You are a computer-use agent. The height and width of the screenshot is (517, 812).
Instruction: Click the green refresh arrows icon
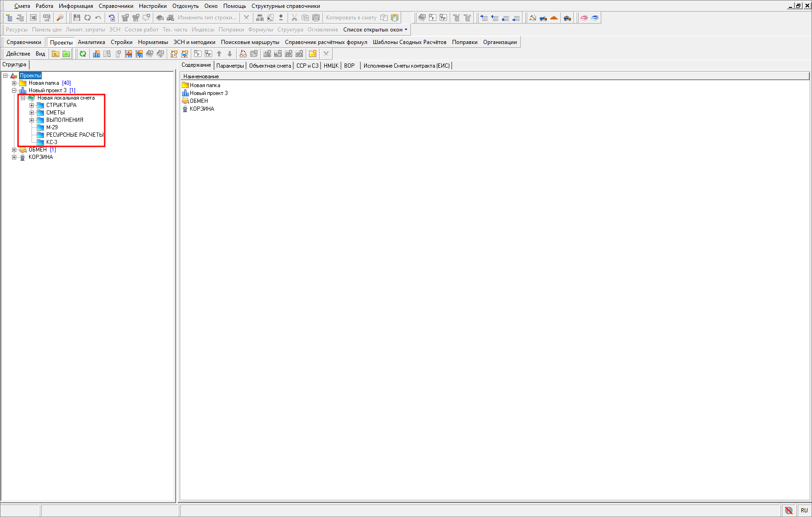click(x=83, y=54)
